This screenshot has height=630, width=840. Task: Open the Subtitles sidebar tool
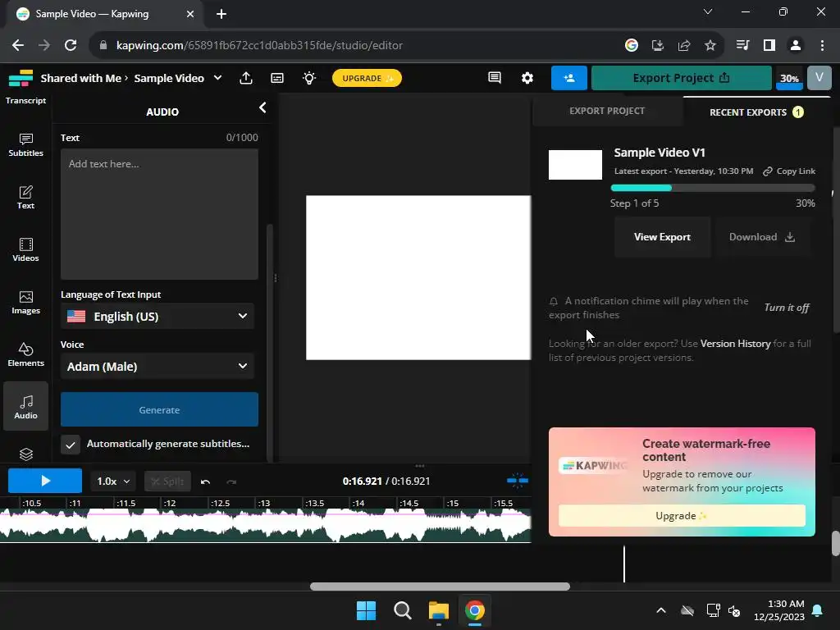25,145
